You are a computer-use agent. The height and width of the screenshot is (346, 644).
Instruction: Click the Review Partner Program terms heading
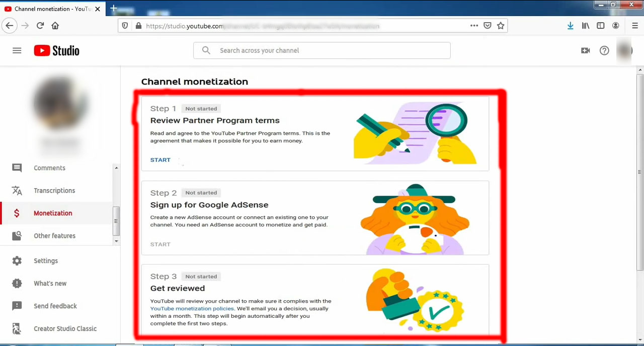coord(215,121)
